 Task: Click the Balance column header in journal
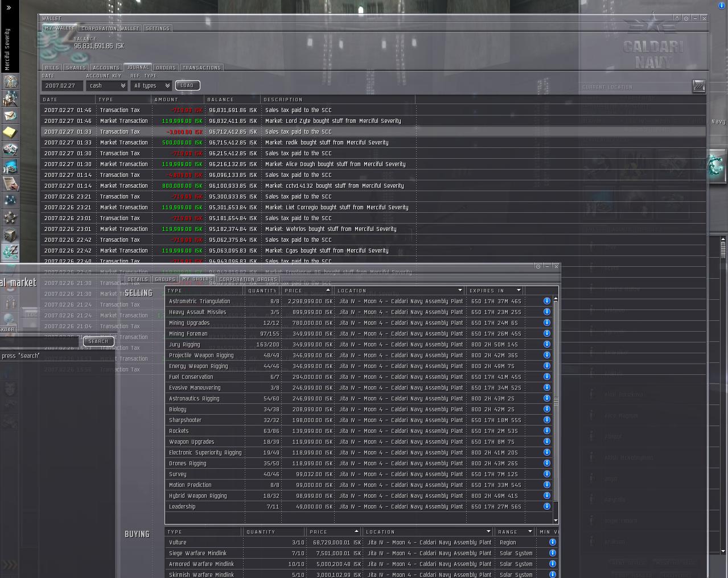pos(233,99)
